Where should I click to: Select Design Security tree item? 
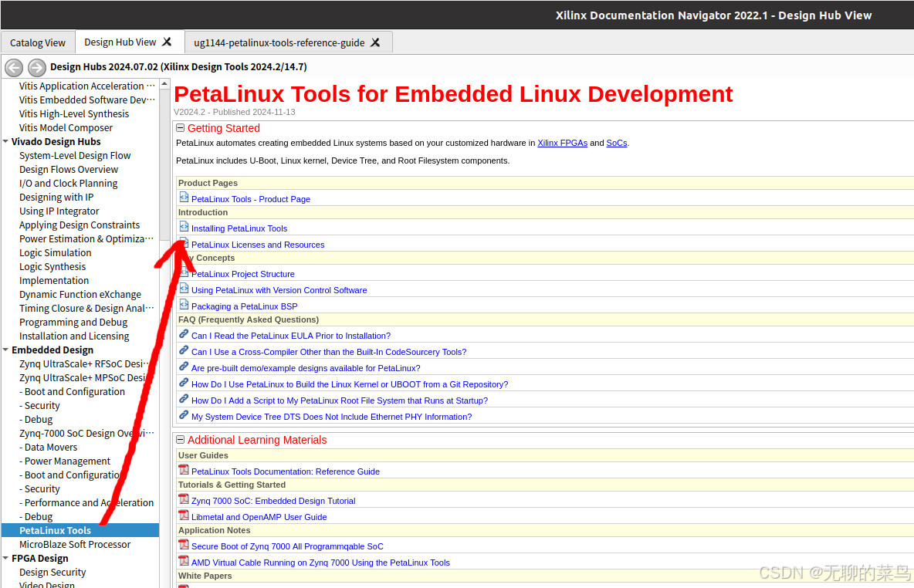coord(52,573)
